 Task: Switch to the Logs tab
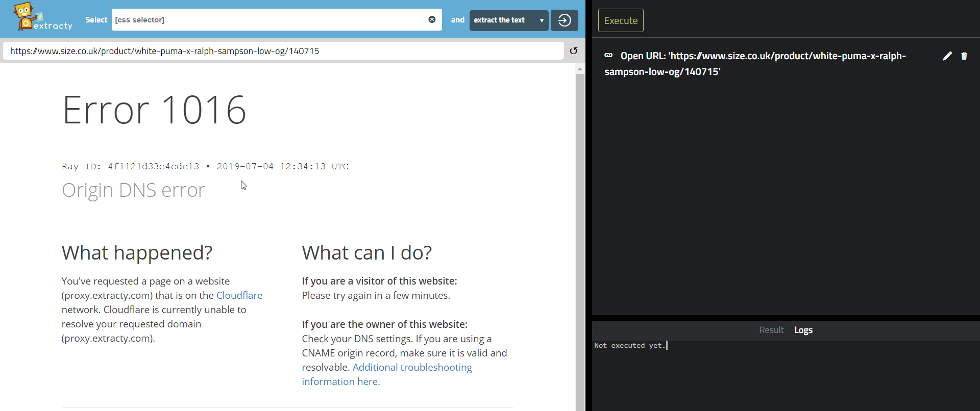(x=803, y=330)
